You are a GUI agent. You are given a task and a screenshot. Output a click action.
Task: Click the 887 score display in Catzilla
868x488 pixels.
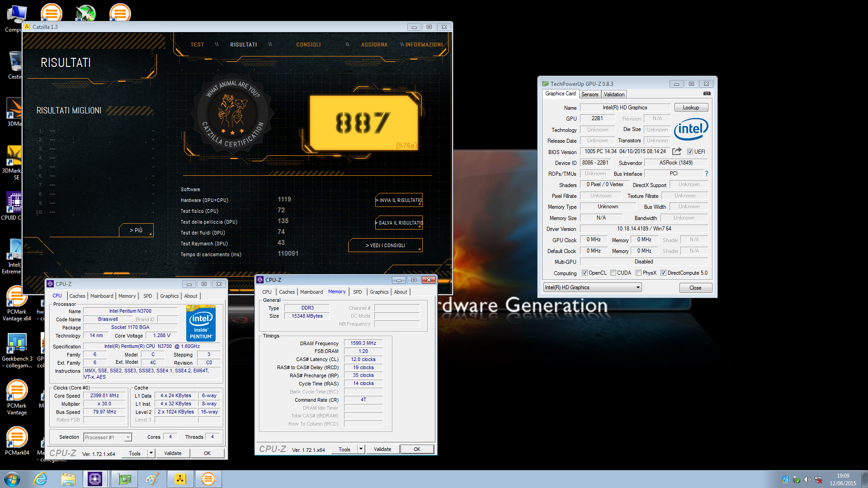tap(363, 123)
